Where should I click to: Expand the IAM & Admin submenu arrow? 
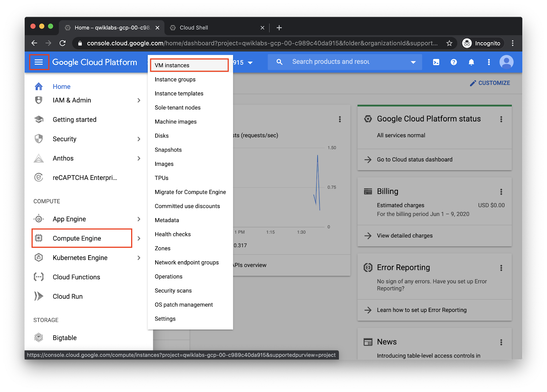(139, 100)
